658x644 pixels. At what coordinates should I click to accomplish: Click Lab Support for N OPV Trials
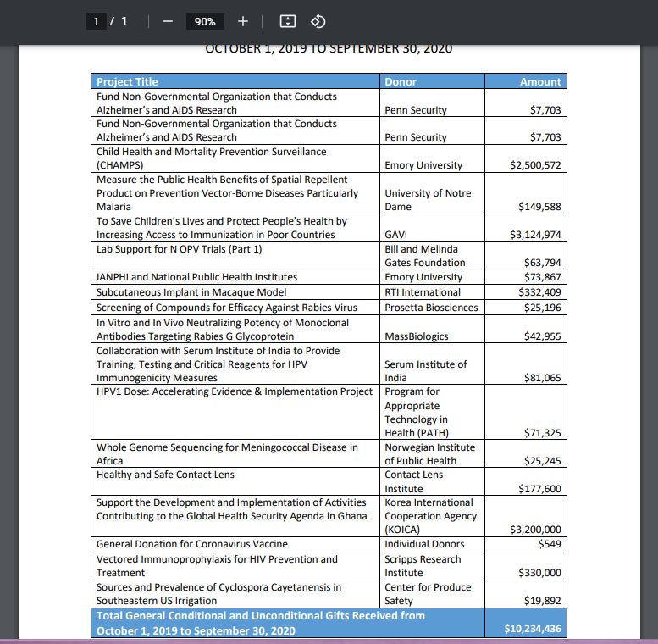point(179,249)
